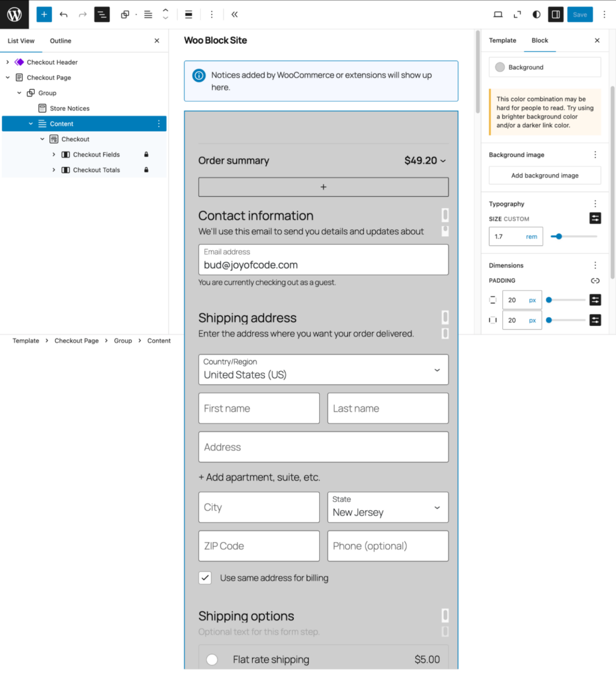The image size is (616, 681).
Task: Click the Email address input field
Action: 323,259
